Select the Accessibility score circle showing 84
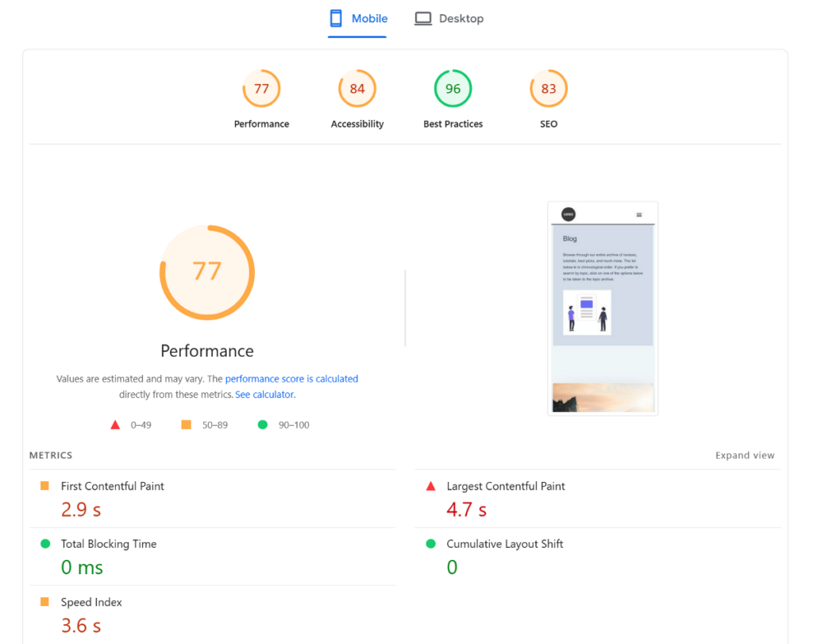Image resolution: width=813 pixels, height=644 pixels. 356,88
